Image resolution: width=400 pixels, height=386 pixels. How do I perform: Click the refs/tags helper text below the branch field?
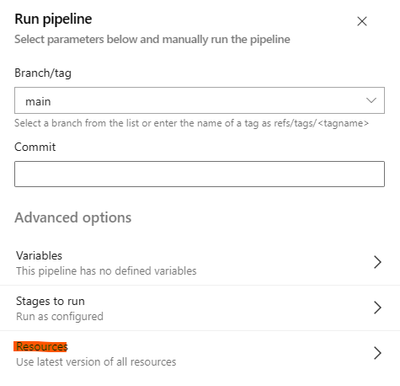click(x=191, y=123)
